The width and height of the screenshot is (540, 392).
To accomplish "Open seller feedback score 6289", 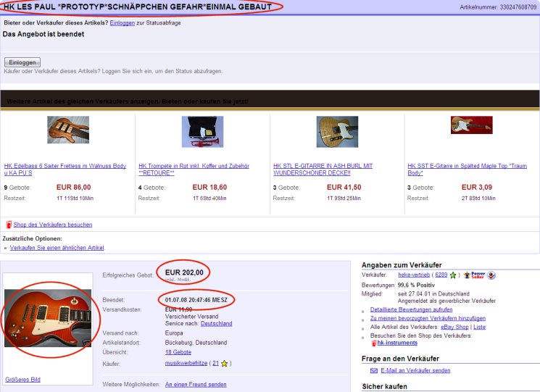I will (x=441, y=275).
